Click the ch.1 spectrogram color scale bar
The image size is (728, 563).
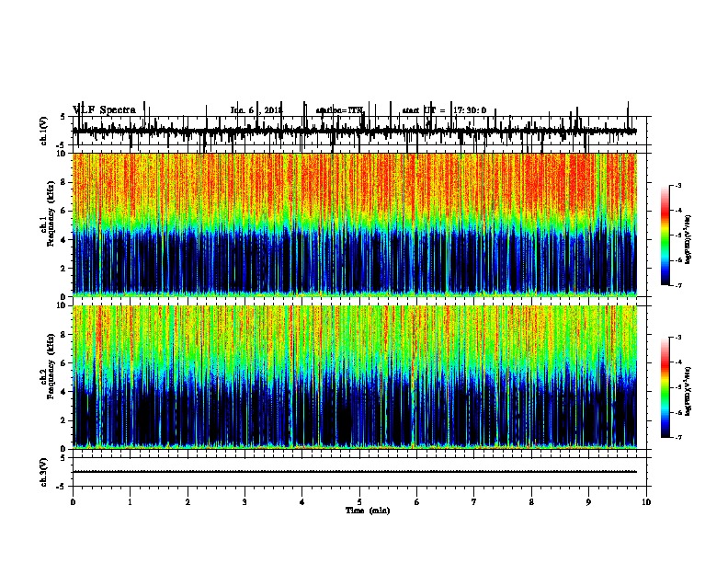pyautogui.click(x=665, y=236)
